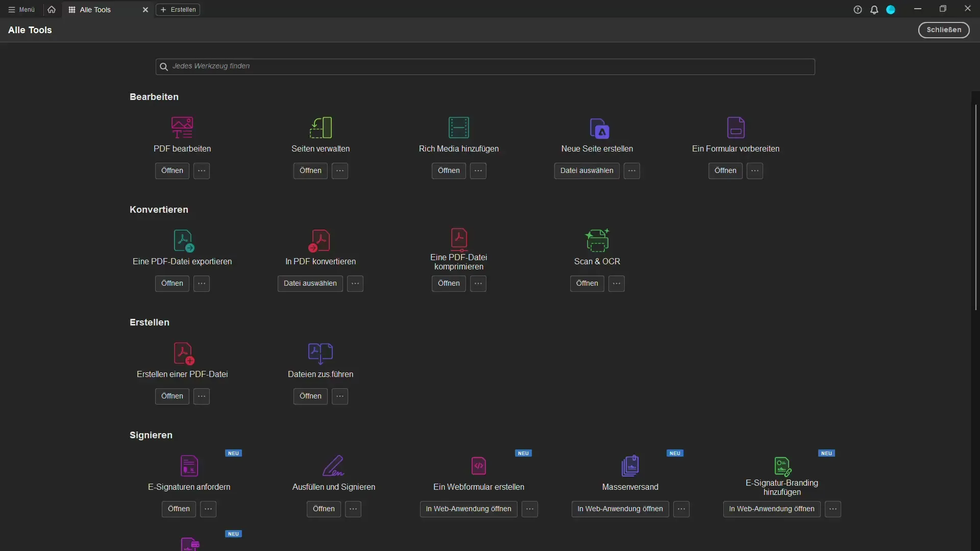Expand options for Erstellen einer PDF-Datei
The width and height of the screenshot is (980, 551).
tap(202, 396)
